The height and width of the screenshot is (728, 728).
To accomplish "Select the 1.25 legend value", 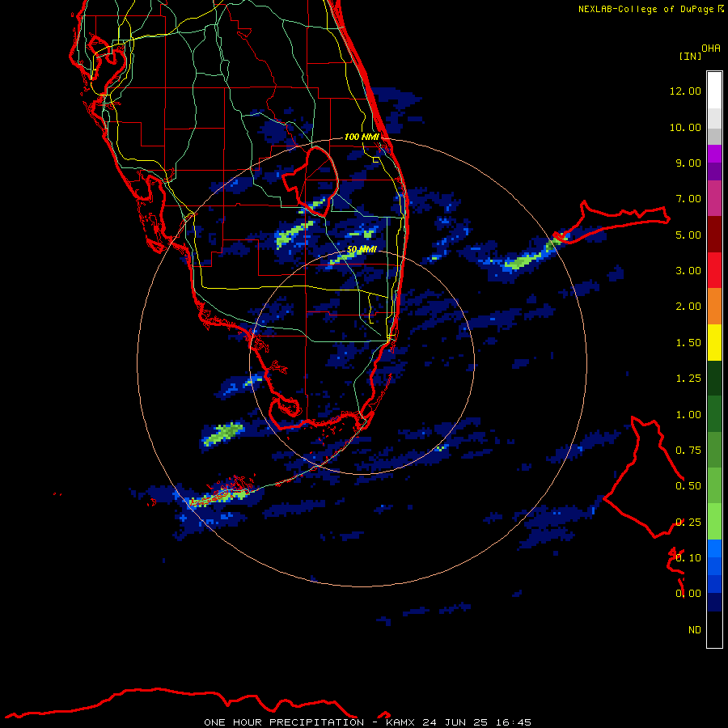I will point(688,379).
